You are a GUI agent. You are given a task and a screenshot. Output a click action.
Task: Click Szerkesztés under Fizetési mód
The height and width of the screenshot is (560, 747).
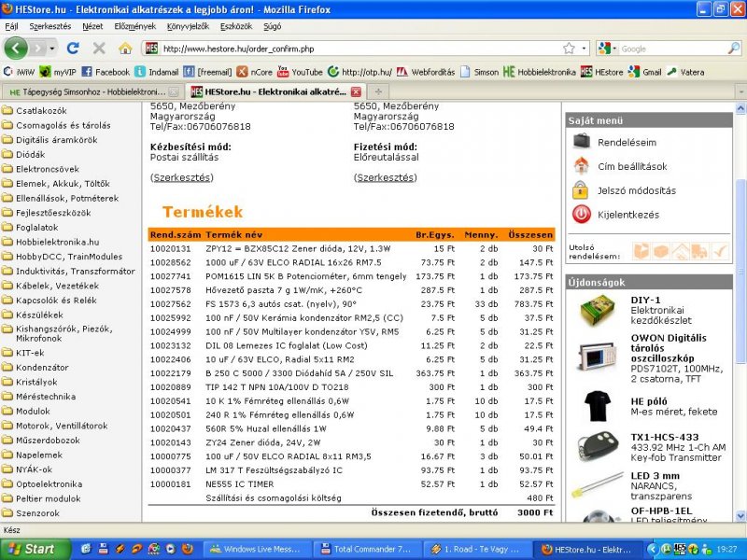(x=386, y=177)
